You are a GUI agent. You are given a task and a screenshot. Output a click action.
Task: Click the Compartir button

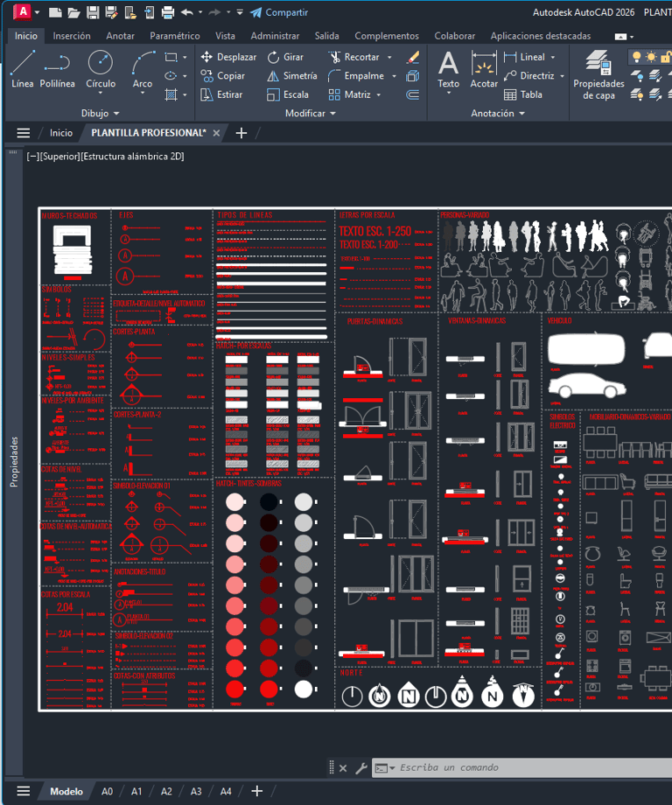(279, 12)
